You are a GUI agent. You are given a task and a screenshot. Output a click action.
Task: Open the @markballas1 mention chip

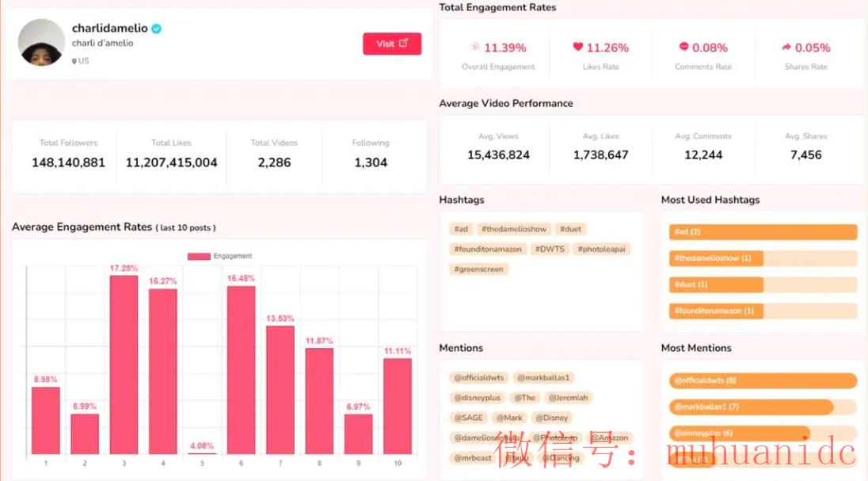543,377
